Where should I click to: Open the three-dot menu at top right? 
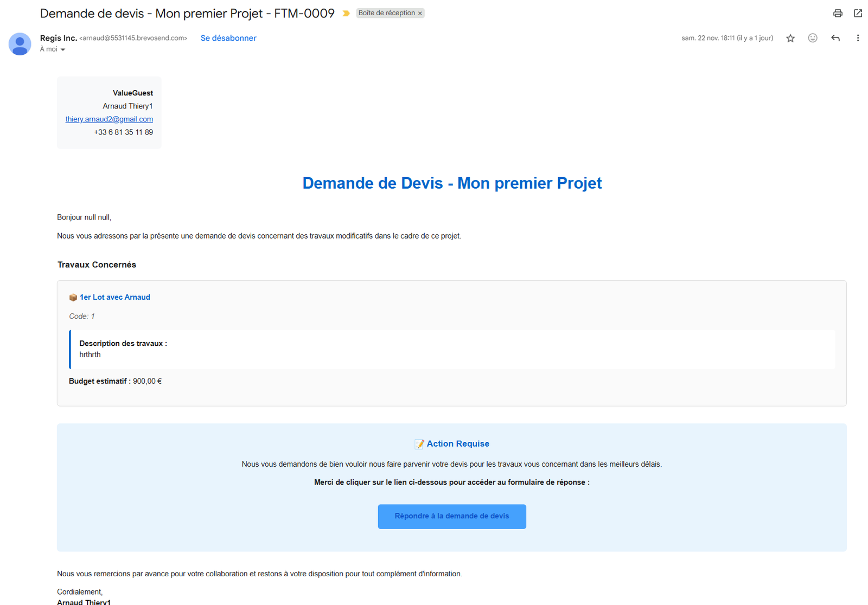click(858, 38)
